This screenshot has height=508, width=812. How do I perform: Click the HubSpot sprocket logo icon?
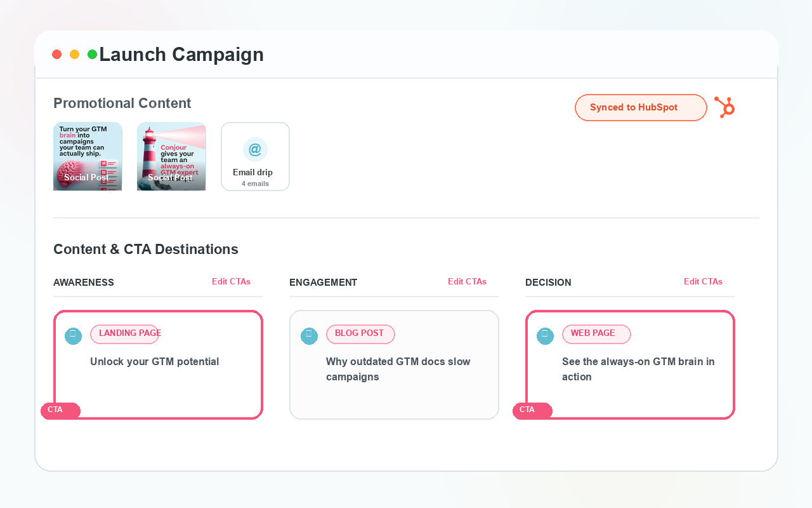(724, 107)
